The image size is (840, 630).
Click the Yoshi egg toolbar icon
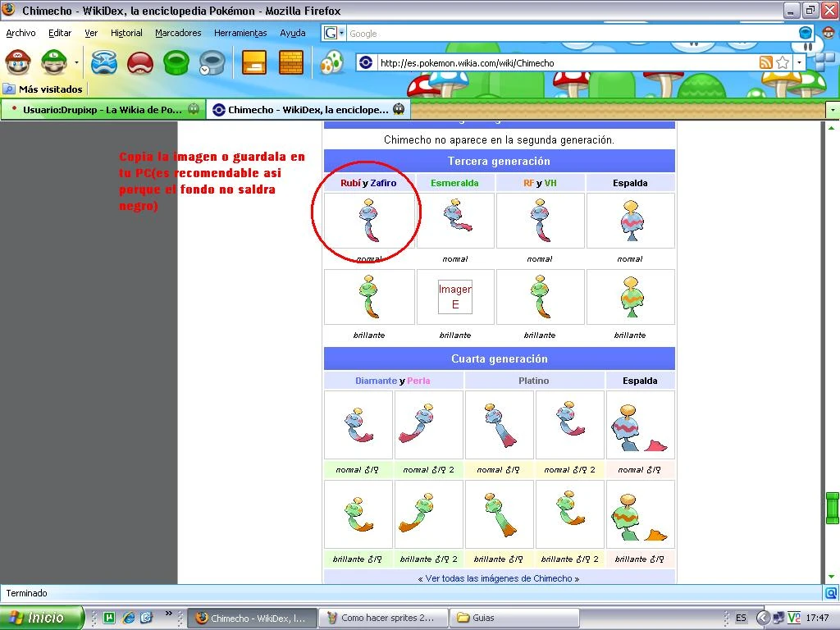click(331, 62)
